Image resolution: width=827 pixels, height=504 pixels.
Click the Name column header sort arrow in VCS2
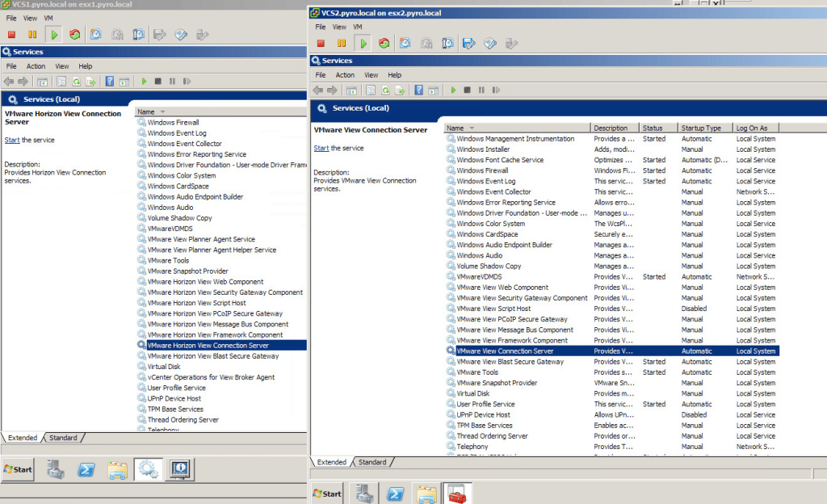472,128
